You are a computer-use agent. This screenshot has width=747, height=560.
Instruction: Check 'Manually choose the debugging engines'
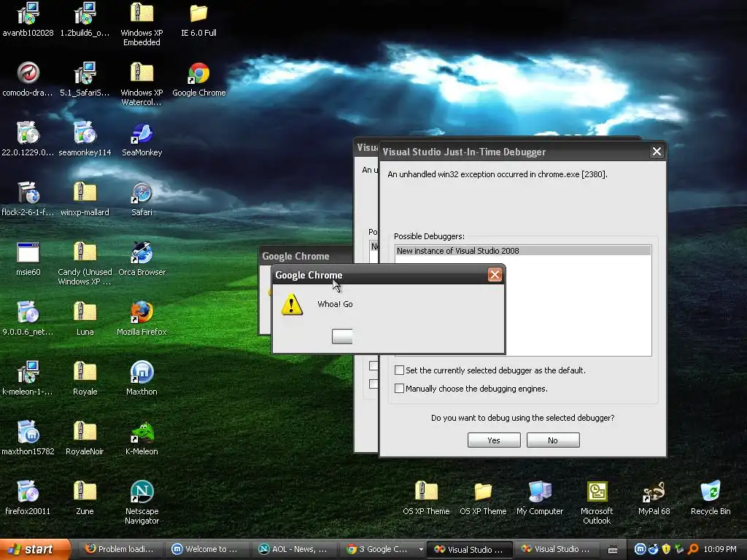point(399,388)
